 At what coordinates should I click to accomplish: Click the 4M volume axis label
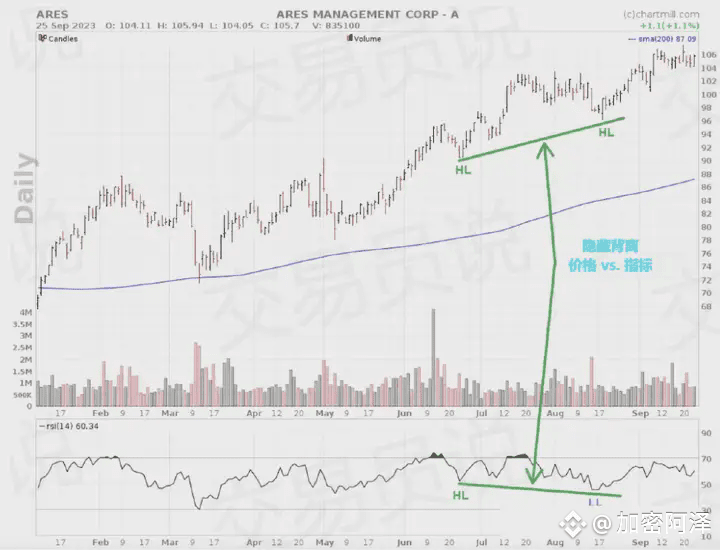26,312
